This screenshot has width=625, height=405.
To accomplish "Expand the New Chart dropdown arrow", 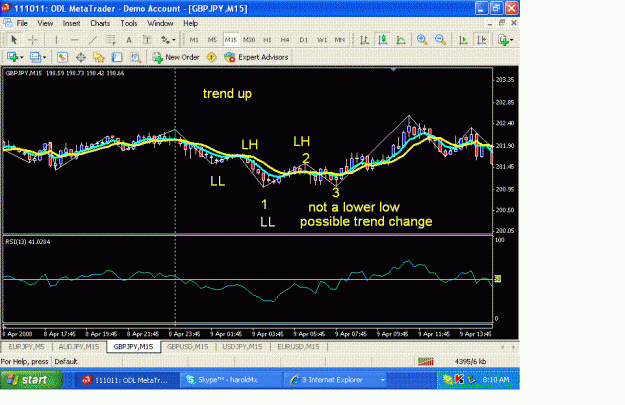I will 22,57.
